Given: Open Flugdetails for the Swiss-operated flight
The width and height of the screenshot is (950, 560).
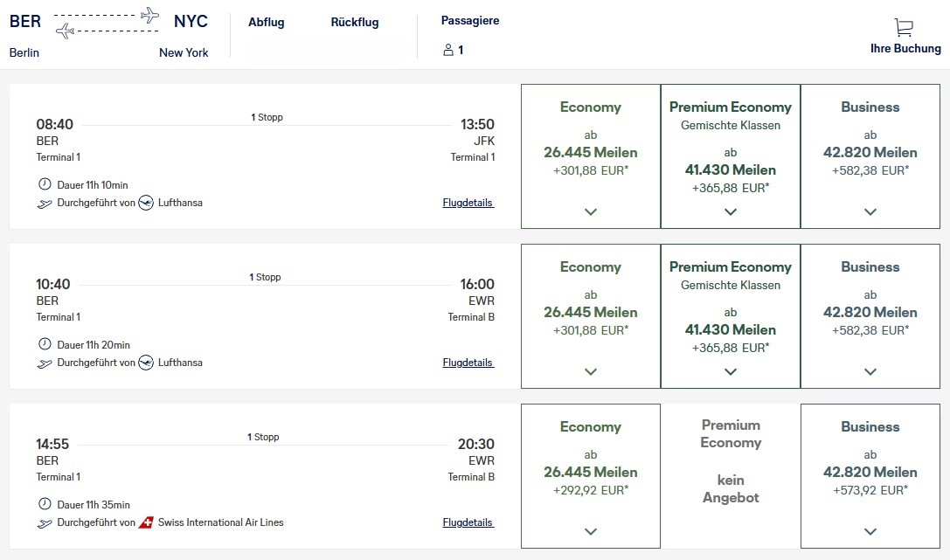Looking at the screenshot, I should tap(467, 522).
